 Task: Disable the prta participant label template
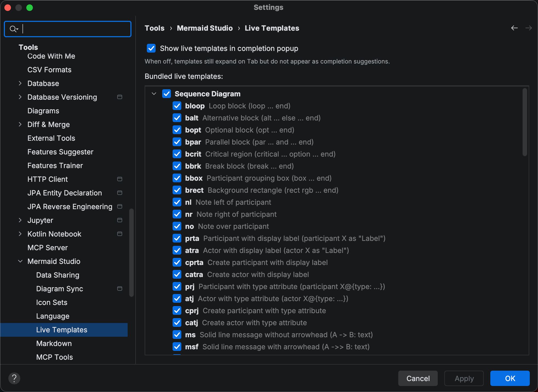pos(177,238)
